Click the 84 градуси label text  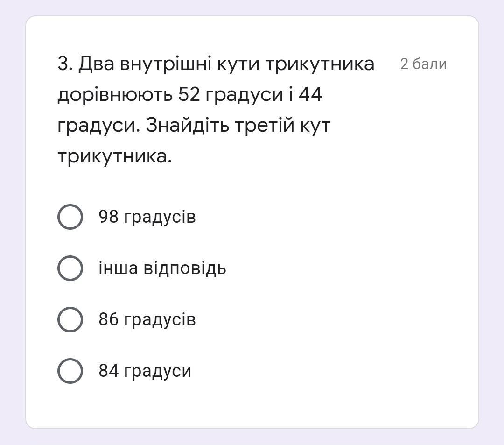coord(145,372)
